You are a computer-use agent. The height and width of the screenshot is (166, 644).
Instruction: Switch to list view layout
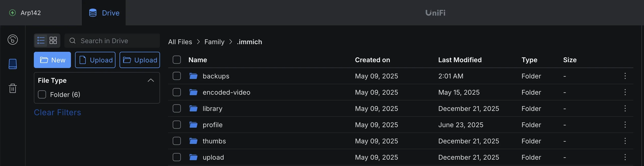(x=40, y=40)
